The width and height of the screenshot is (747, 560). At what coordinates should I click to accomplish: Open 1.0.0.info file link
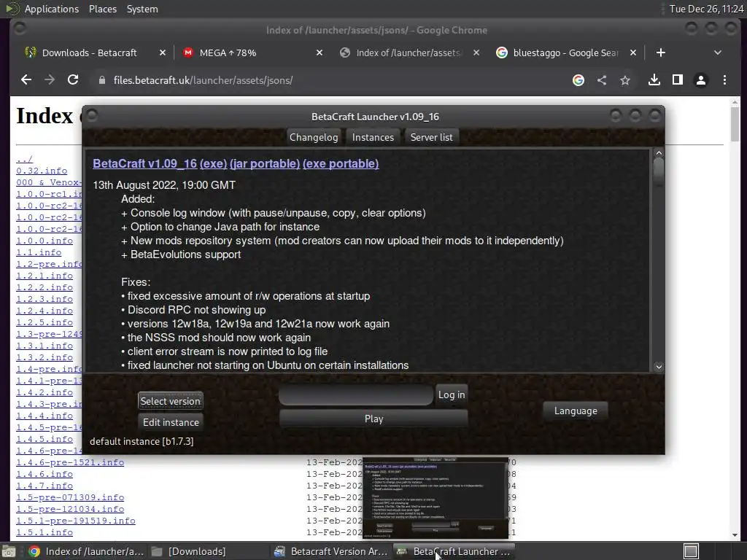pyautogui.click(x=44, y=241)
